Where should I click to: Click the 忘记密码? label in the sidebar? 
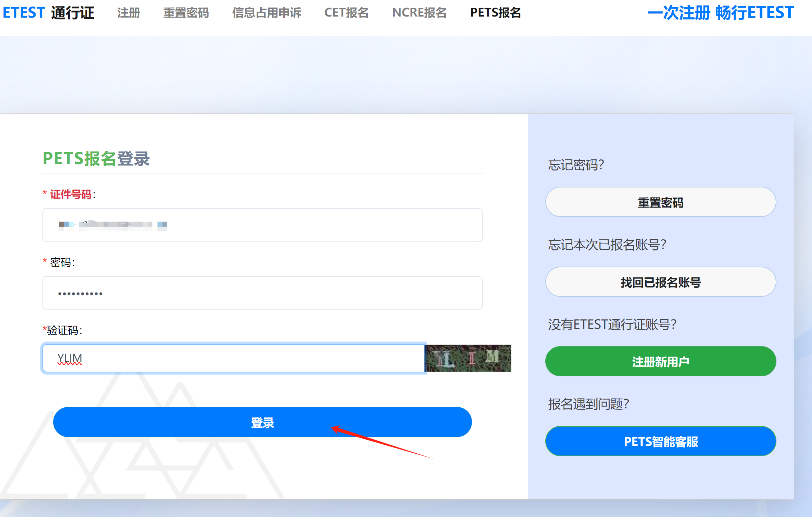[x=576, y=165]
